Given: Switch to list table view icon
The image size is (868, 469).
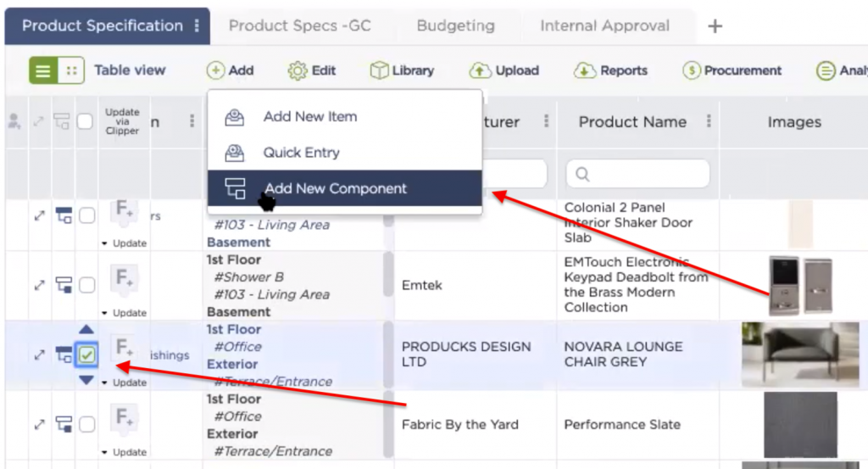Looking at the screenshot, I should [43, 70].
